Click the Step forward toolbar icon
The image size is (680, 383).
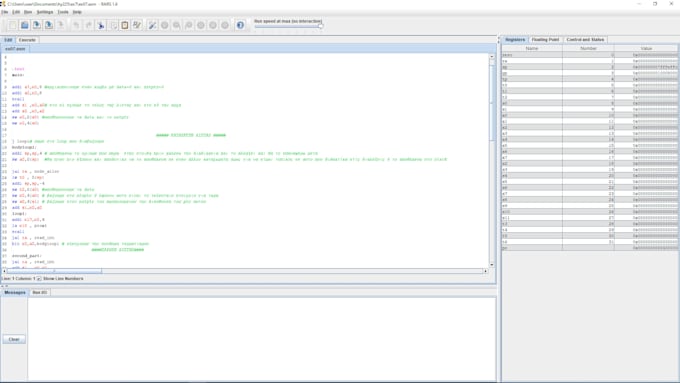tap(177, 25)
